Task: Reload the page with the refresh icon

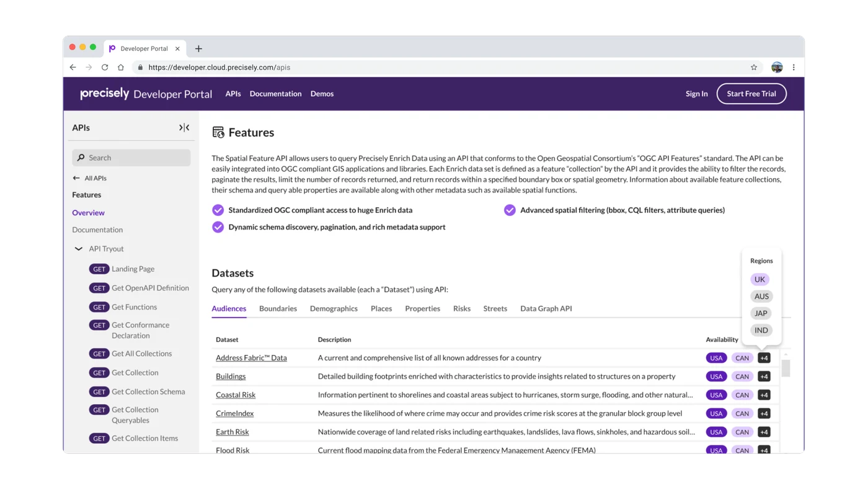Action: [105, 67]
